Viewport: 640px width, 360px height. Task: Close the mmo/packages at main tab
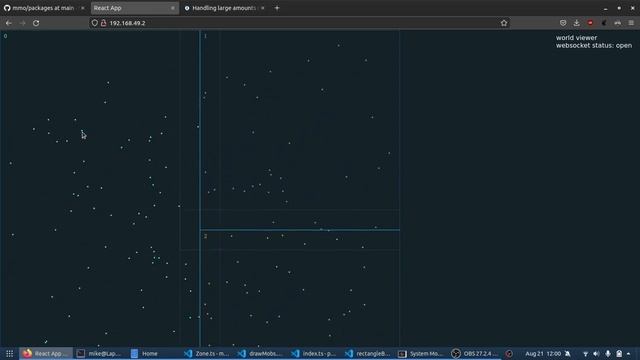[82, 8]
